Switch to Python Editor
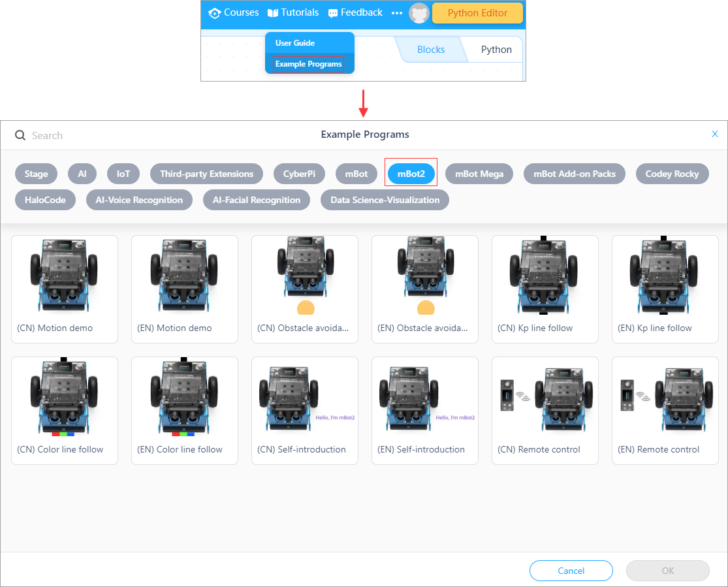The image size is (728, 587). (477, 13)
